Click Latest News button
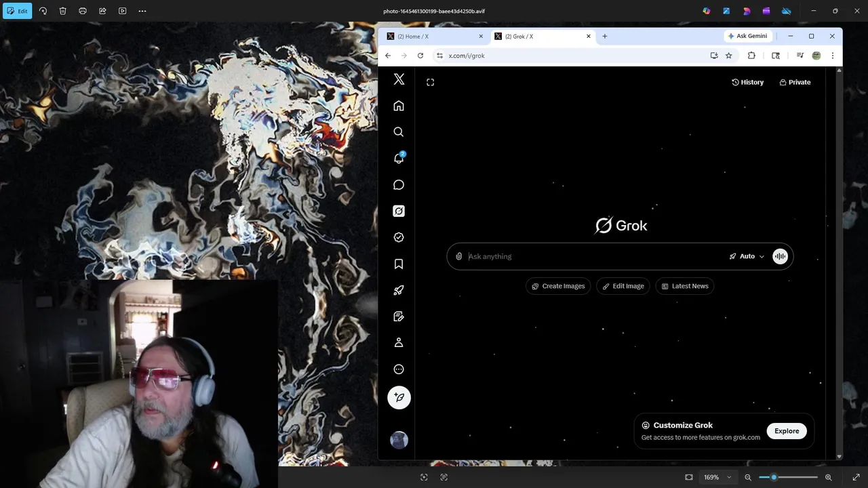The image size is (868, 488). 685,286
